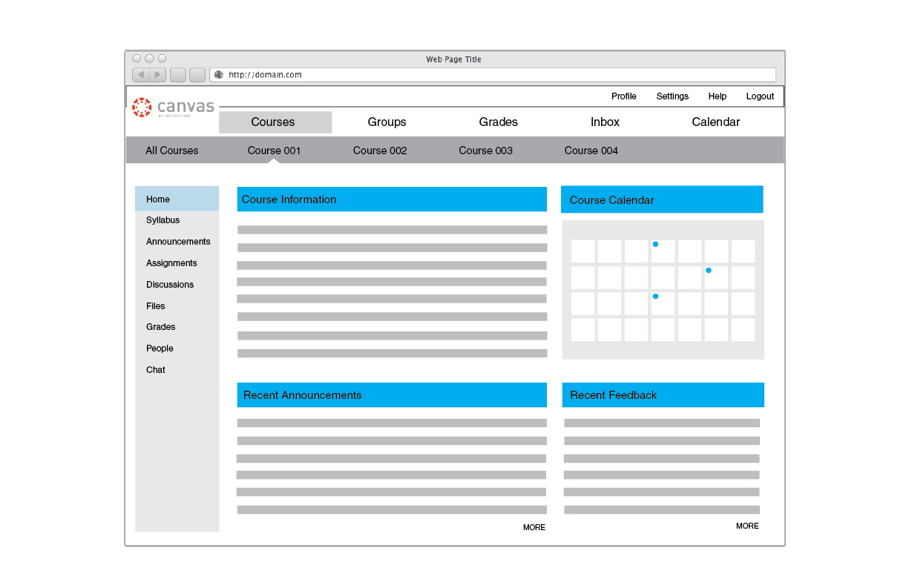Click the Course Calendar header

tap(662, 199)
